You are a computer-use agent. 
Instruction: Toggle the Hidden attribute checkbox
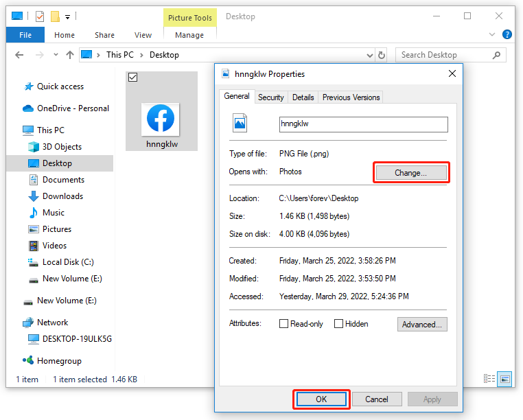(338, 324)
